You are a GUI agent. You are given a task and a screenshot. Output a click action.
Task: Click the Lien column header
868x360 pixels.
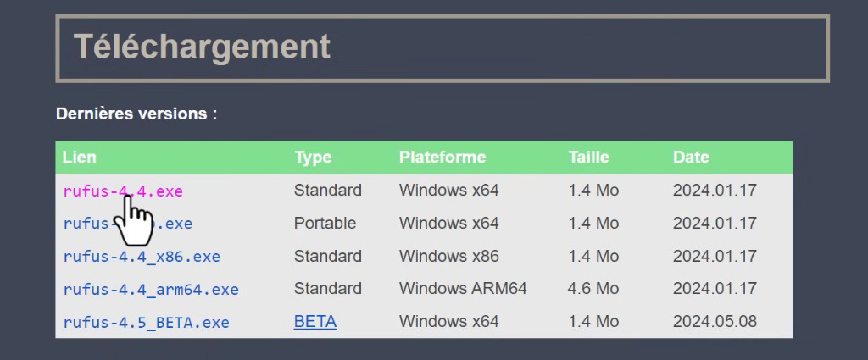click(x=80, y=158)
